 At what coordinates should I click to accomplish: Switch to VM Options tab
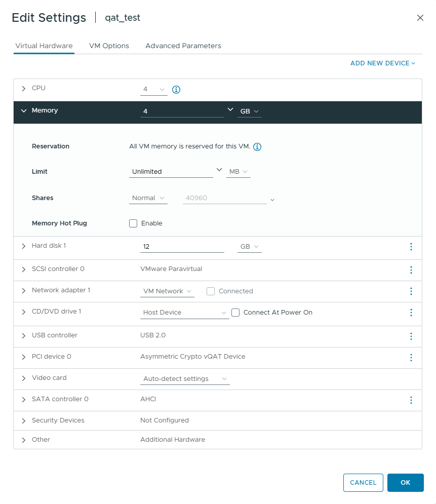click(109, 46)
